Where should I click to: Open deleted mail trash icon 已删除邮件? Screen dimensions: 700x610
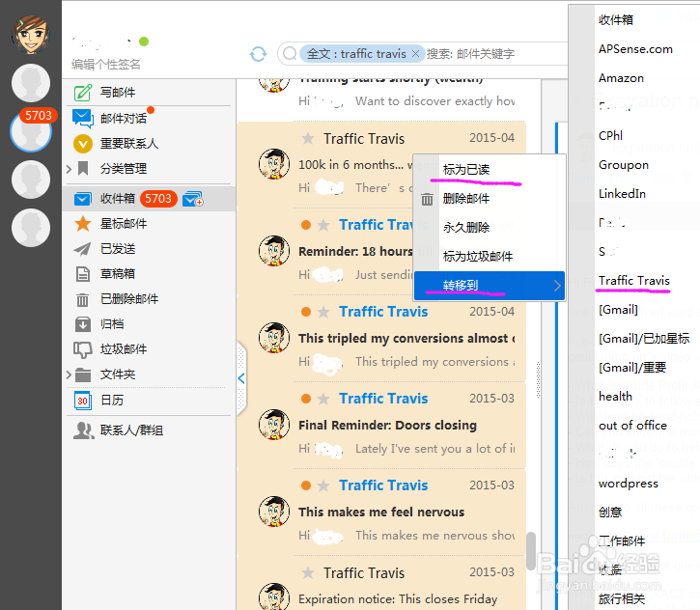tap(83, 299)
